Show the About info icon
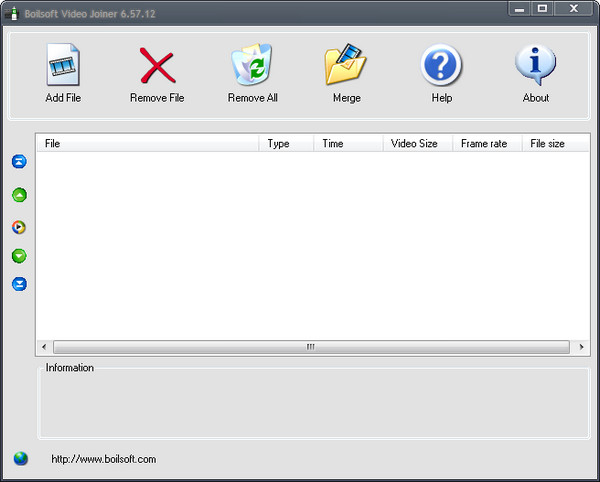The image size is (600, 482). click(x=535, y=67)
